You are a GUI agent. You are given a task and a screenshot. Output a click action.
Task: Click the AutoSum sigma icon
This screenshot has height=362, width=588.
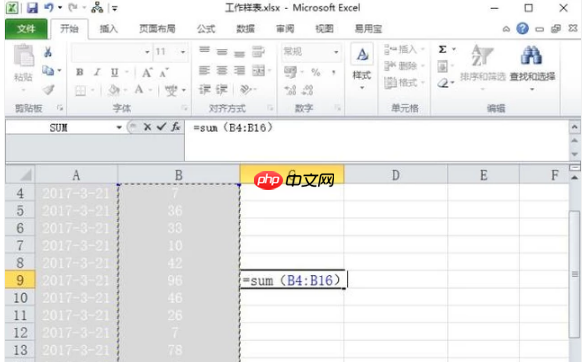click(x=443, y=49)
